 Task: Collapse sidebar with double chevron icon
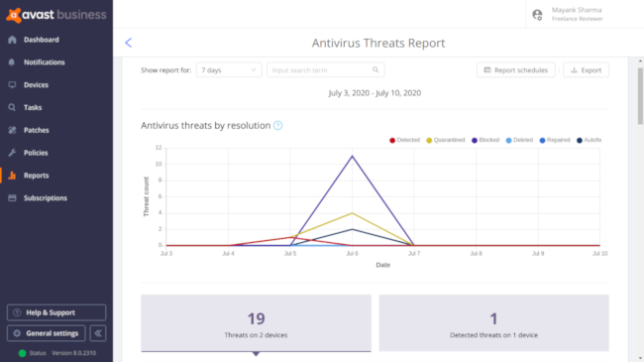98,333
